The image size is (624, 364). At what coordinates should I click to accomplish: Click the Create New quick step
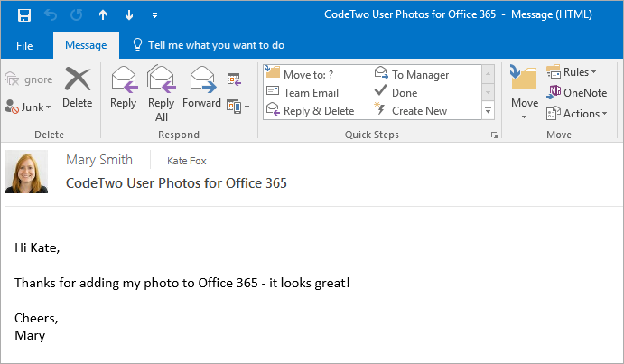pos(410,110)
